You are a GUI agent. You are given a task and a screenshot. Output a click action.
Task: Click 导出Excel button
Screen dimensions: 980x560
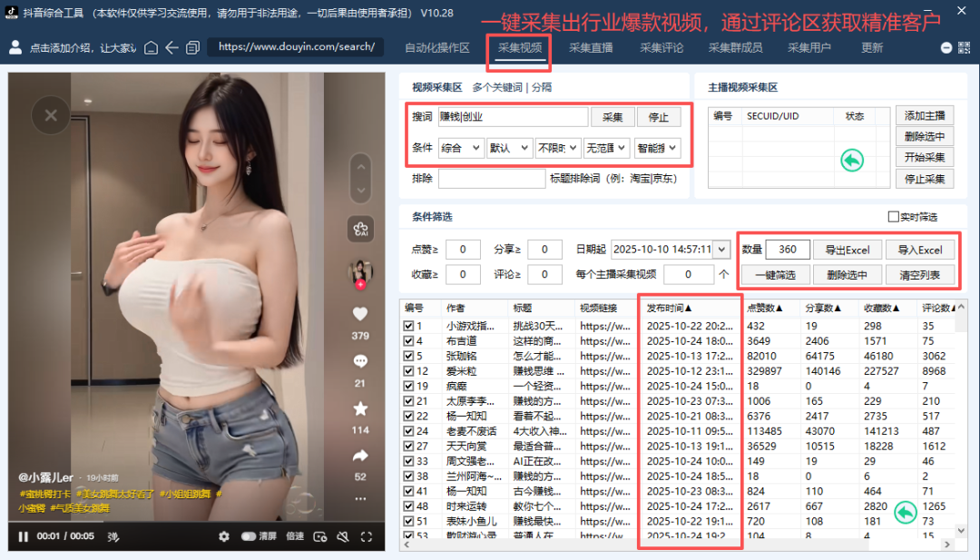click(848, 250)
